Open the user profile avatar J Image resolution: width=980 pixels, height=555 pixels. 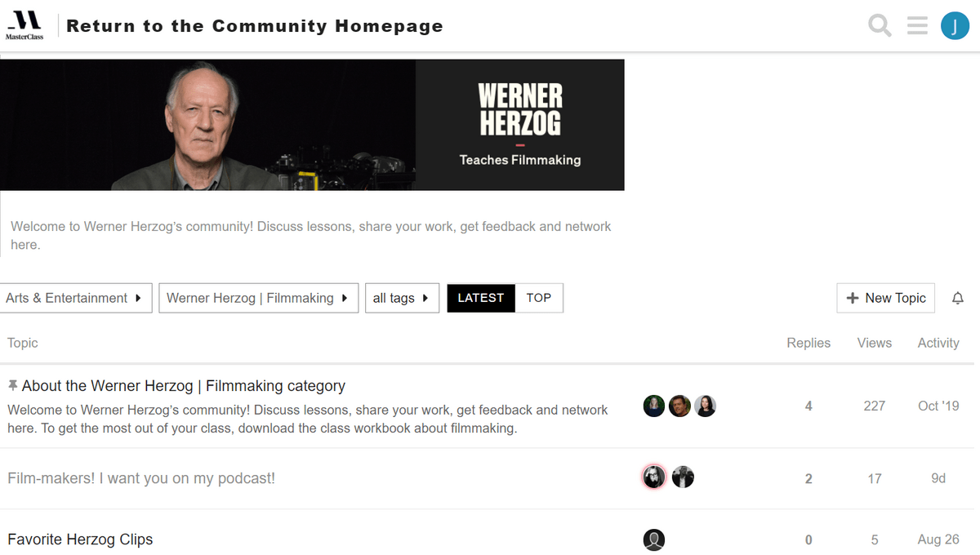(955, 26)
